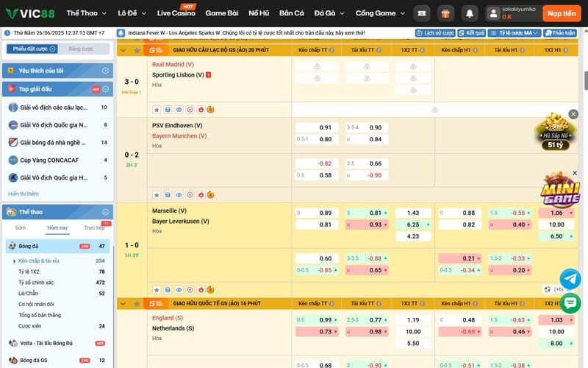Click live view eye icon under PSV Eindhoven match
The image size is (588, 368).
click(x=179, y=195)
